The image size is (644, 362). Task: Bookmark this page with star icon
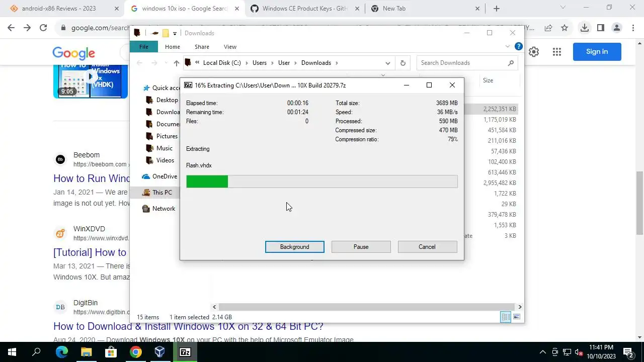click(x=565, y=28)
